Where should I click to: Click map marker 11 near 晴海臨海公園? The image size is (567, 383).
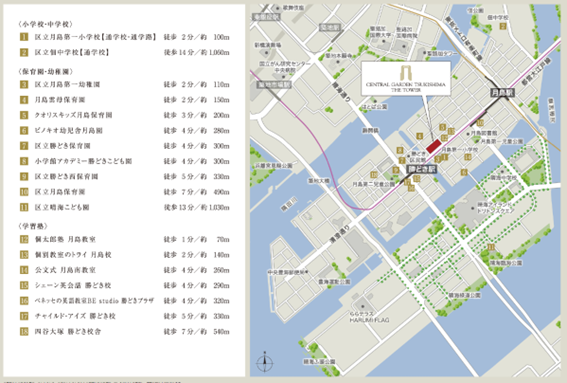click(491, 247)
